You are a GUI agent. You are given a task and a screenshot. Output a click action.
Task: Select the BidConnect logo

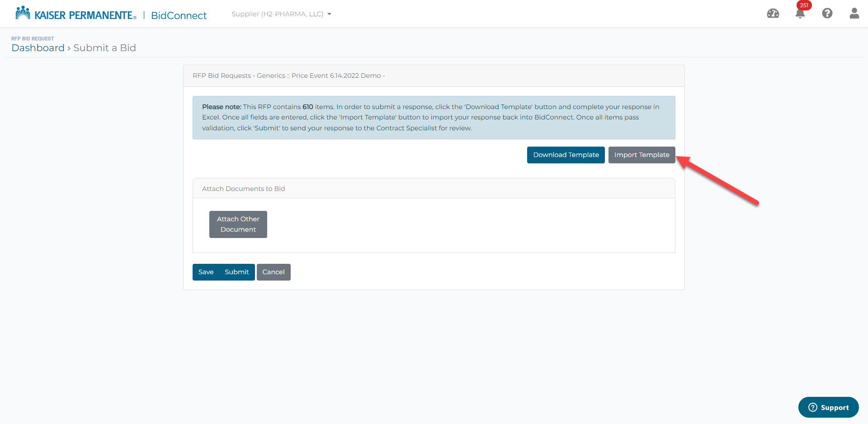pyautogui.click(x=179, y=15)
